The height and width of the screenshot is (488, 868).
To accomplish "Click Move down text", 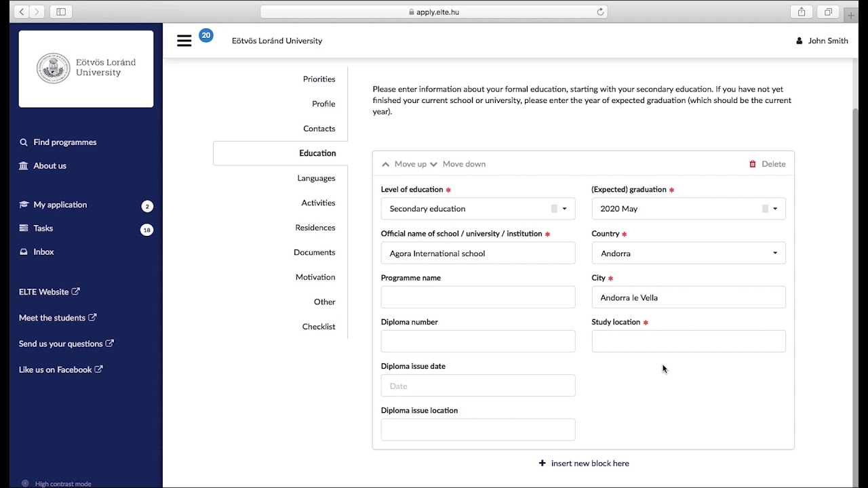I will click(464, 164).
